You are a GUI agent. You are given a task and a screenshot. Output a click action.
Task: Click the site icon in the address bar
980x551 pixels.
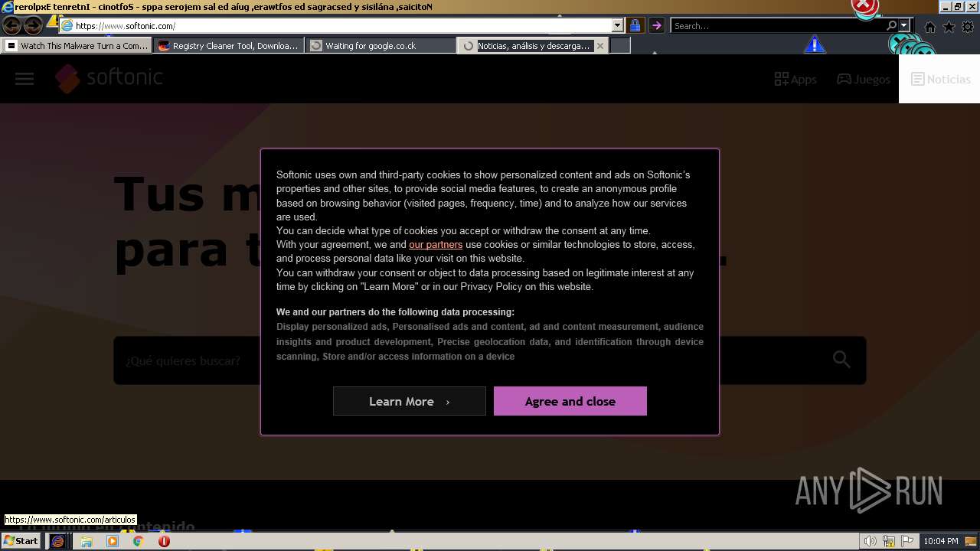pyautogui.click(x=67, y=25)
